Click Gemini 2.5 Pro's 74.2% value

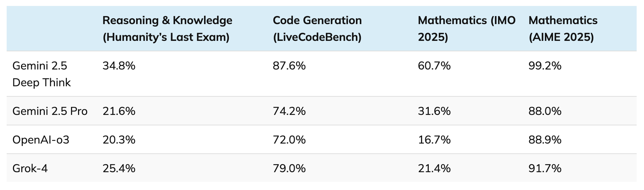coord(289,111)
